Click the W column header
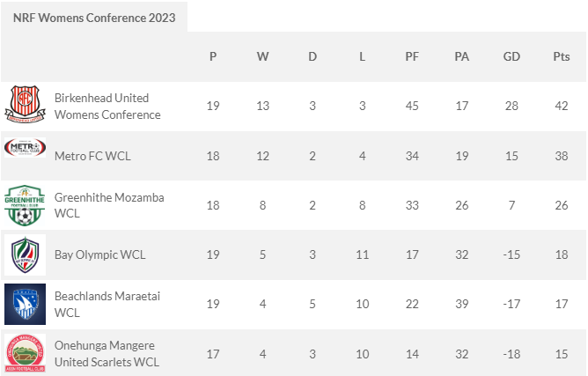The height and width of the screenshot is (376, 588). coord(262,56)
